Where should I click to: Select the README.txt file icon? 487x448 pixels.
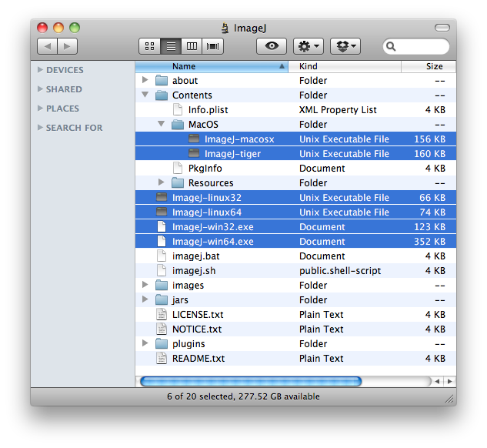[162, 358]
